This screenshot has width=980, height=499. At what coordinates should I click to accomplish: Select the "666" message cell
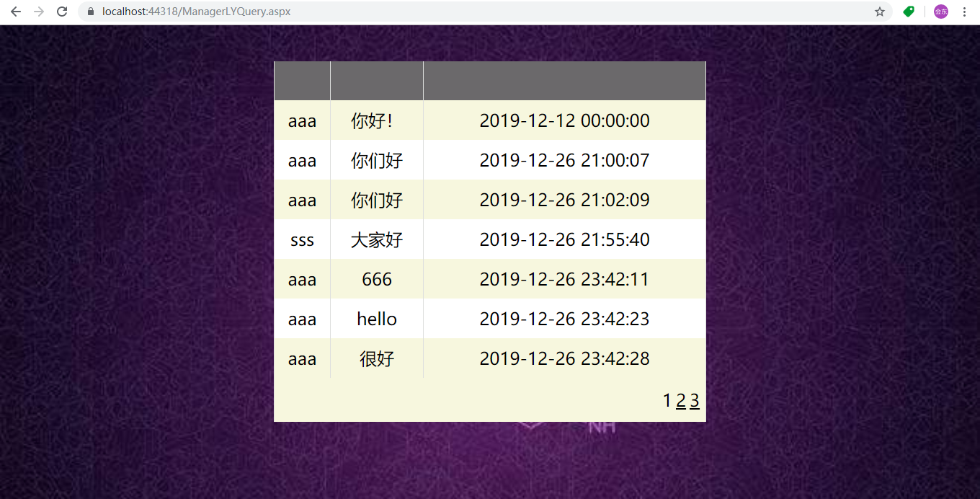tap(376, 279)
